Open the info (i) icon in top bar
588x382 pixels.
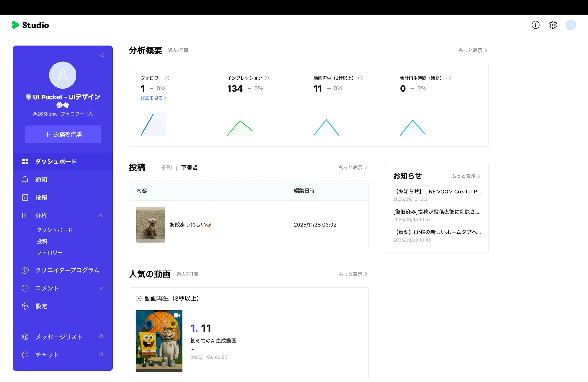click(535, 25)
